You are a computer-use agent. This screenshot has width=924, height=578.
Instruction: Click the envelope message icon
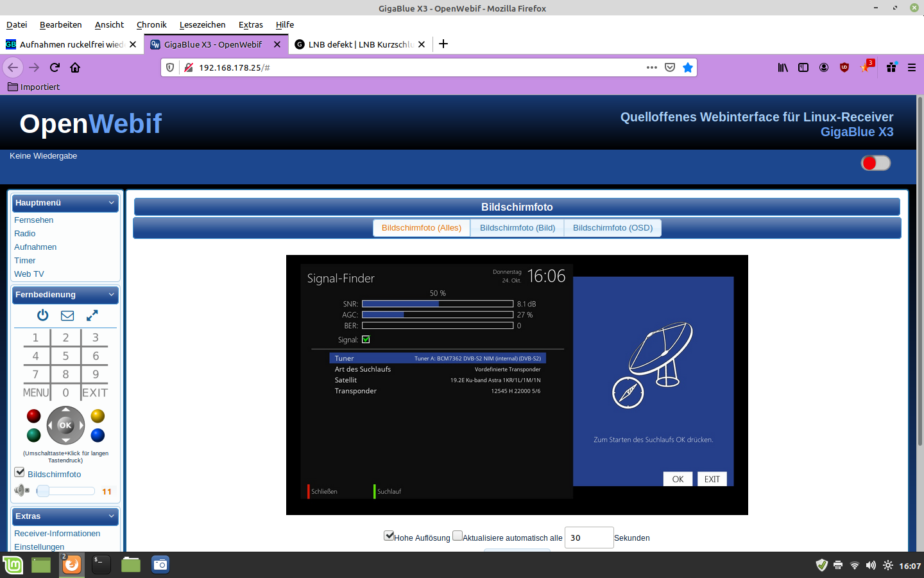67,315
